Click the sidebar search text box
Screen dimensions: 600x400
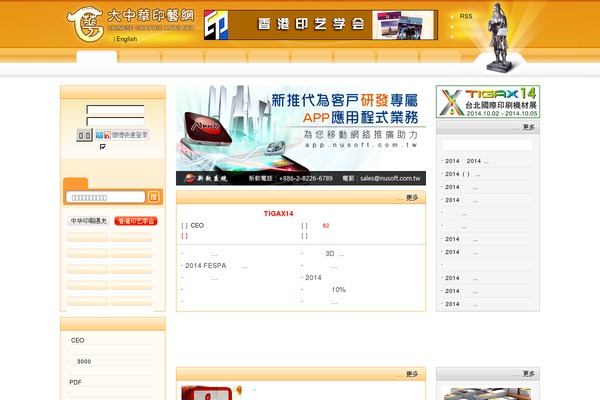pos(106,197)
